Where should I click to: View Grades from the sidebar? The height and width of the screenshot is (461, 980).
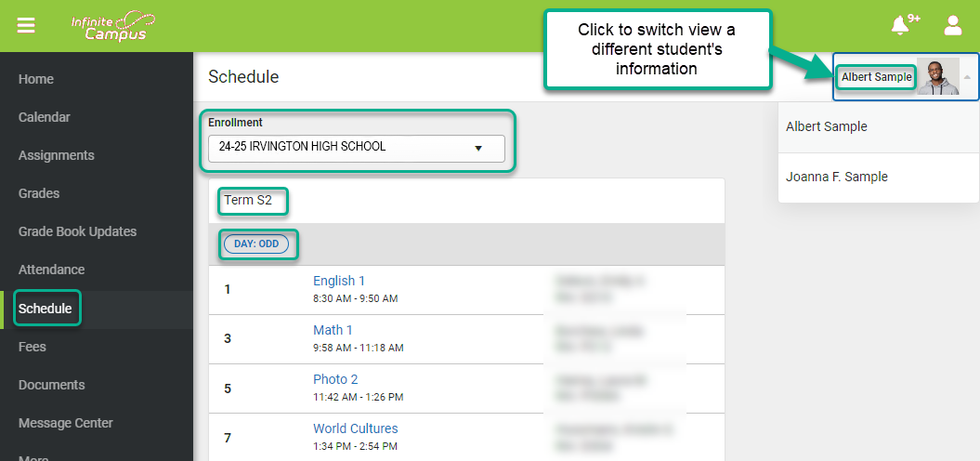(39, 194)
